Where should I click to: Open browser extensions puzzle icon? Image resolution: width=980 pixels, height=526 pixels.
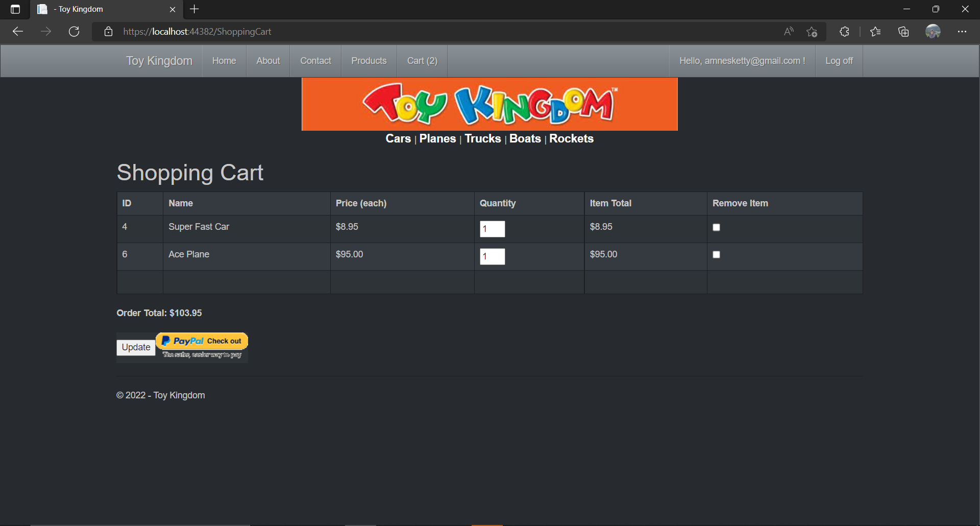[844, 32]
